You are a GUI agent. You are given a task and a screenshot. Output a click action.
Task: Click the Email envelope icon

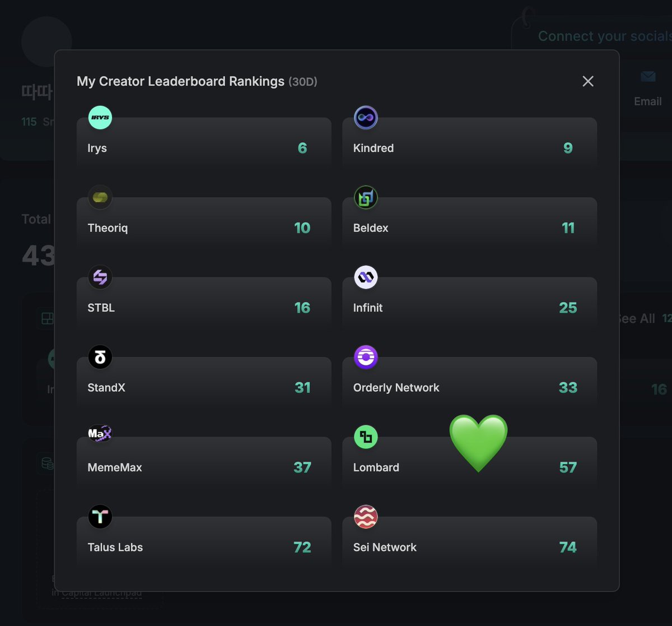coord(648,76)
